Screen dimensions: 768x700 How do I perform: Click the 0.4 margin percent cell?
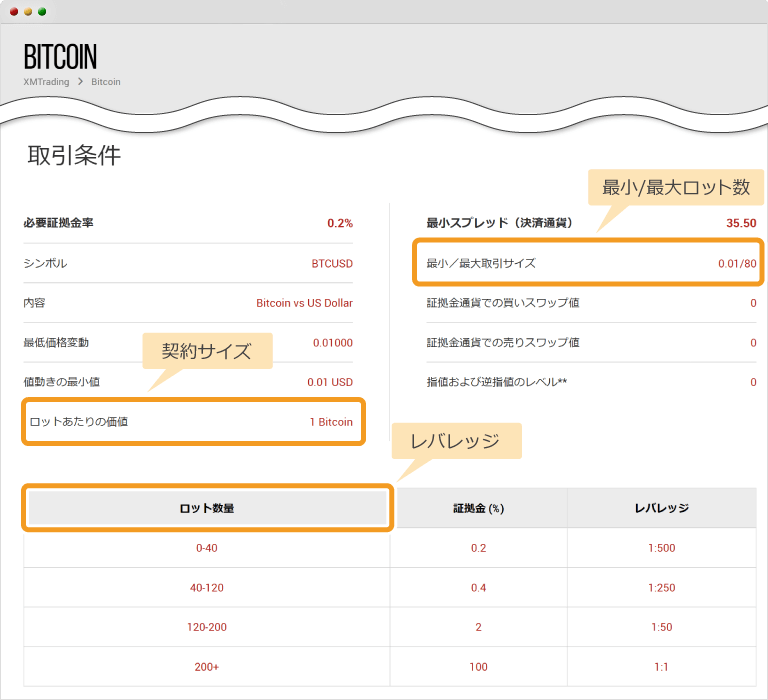click(x=479, y=588)
